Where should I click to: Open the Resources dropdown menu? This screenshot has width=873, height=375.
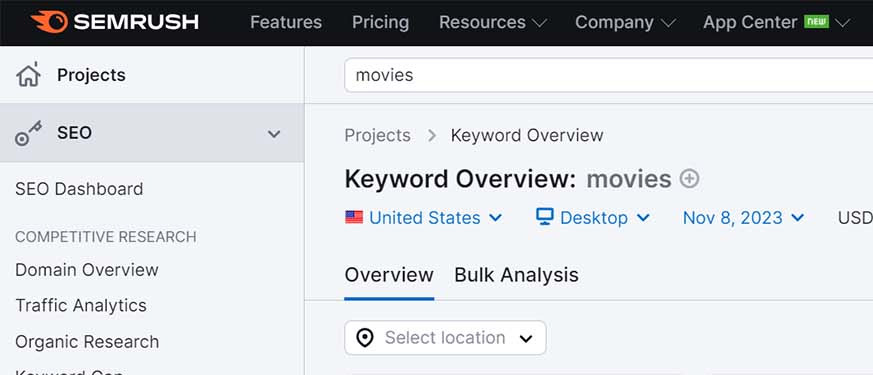pos(493,22)
